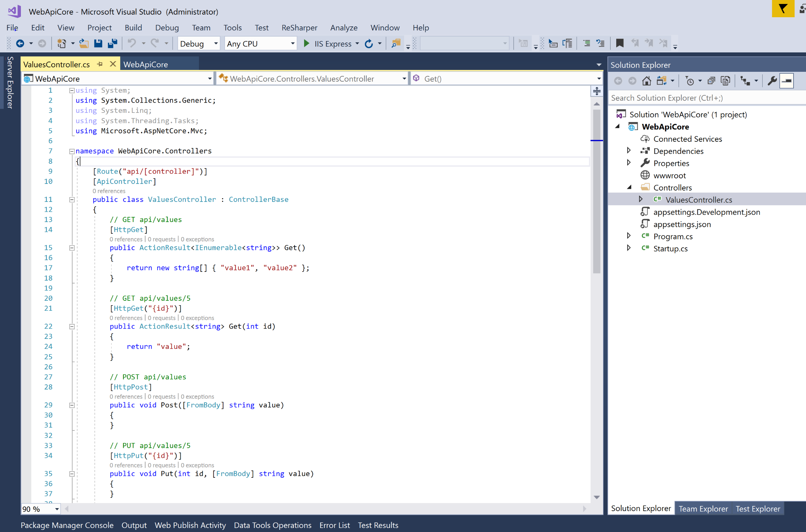Image resolution: width=806 pixels, height=532 pixels.
Task: Click the Solution Explorer Home icon
Action: pyautogui.click(x=647, y=81)
